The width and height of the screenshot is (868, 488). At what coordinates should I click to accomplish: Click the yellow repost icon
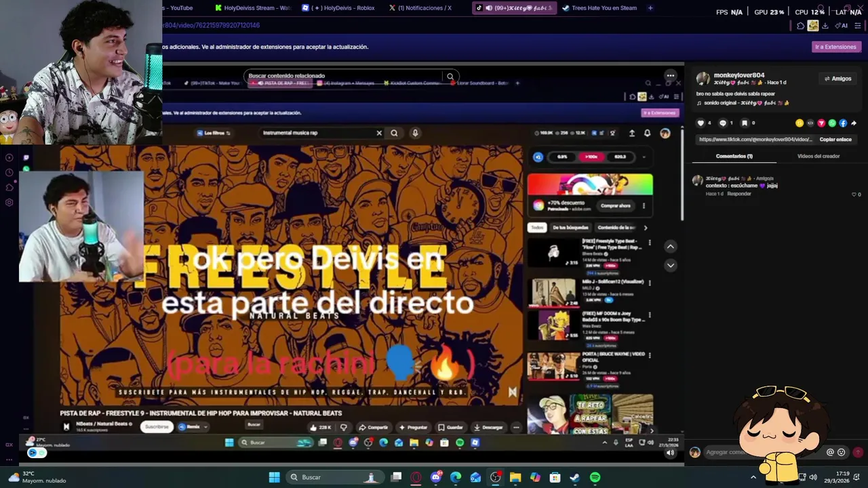[800, 123]
